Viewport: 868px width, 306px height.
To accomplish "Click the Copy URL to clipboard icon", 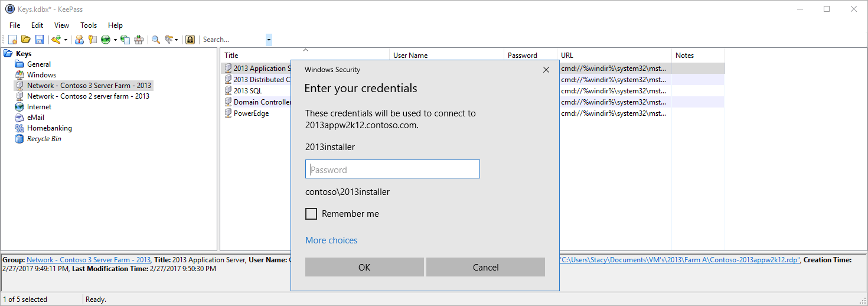I will (125, 40).
